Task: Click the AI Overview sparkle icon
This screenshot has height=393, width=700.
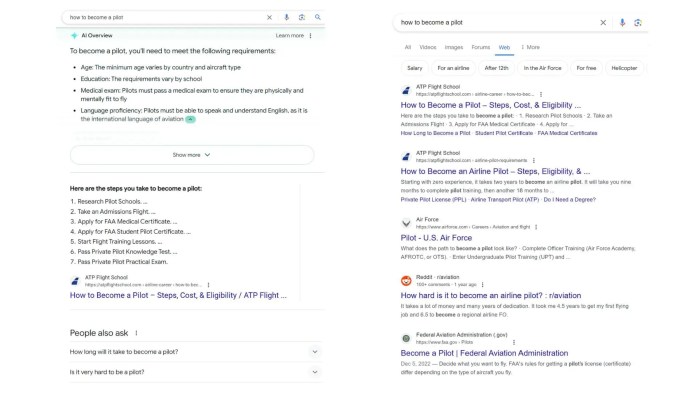Action: pyautogui.click(x=74, y=35)
